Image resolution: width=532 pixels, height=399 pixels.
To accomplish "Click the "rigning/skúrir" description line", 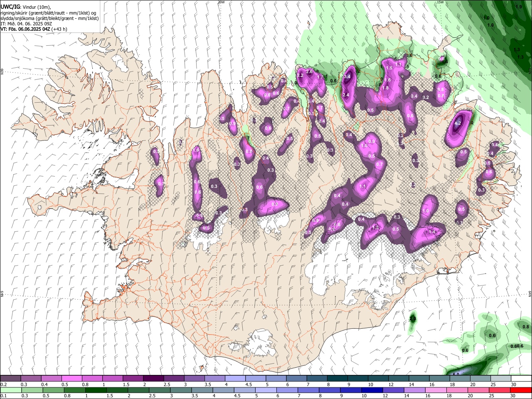I will [49, 13].
